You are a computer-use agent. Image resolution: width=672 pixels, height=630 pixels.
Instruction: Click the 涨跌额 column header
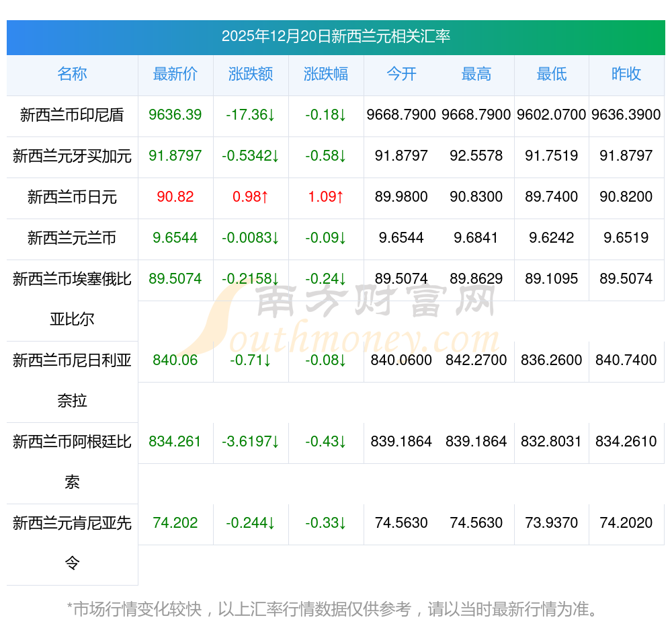pyautogui.click(x=251, y=74)
